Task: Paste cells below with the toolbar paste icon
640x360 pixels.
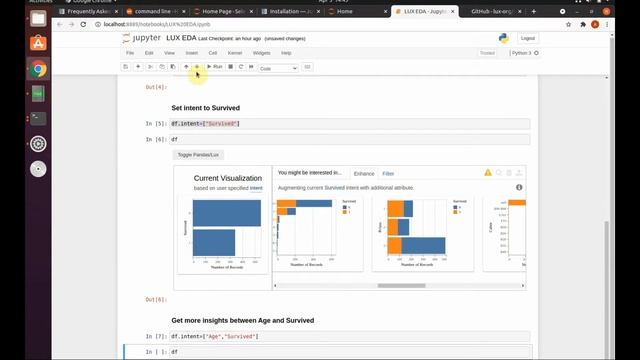Action: (173, 67)
